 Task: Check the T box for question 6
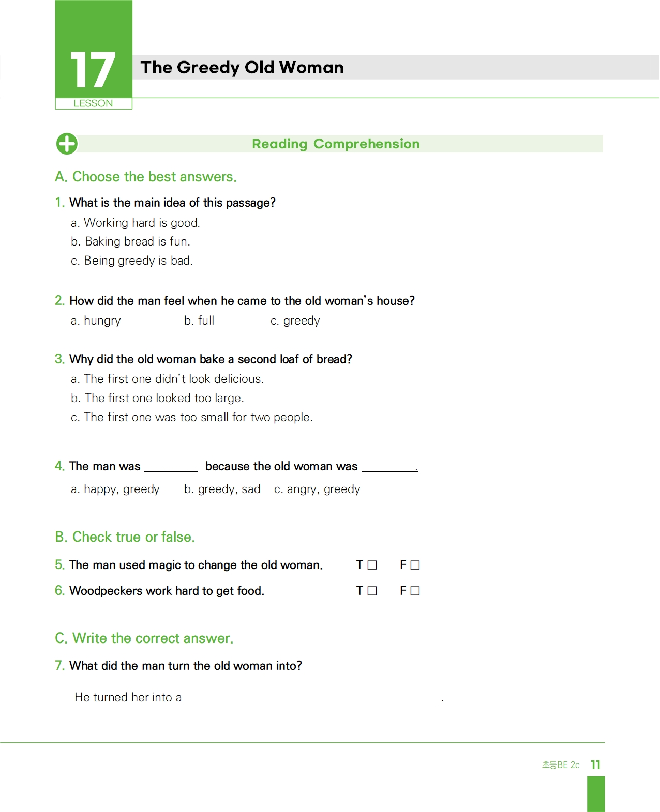pos(372,591)
